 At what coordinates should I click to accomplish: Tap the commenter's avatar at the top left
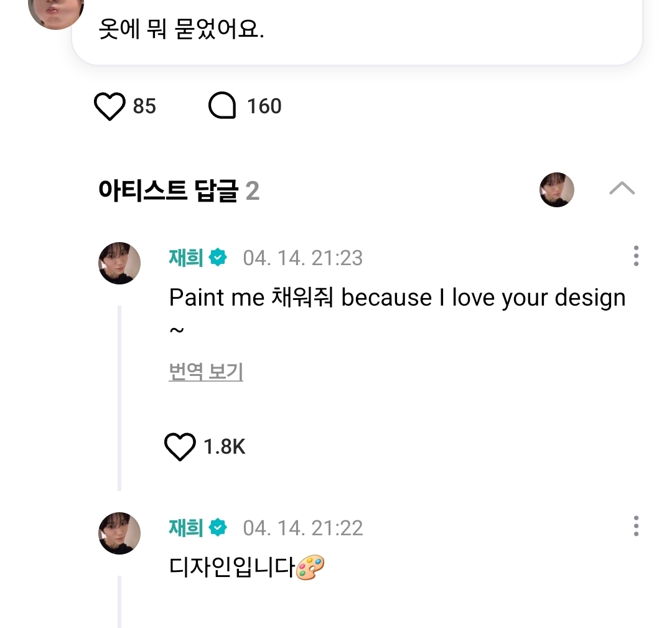56,12
